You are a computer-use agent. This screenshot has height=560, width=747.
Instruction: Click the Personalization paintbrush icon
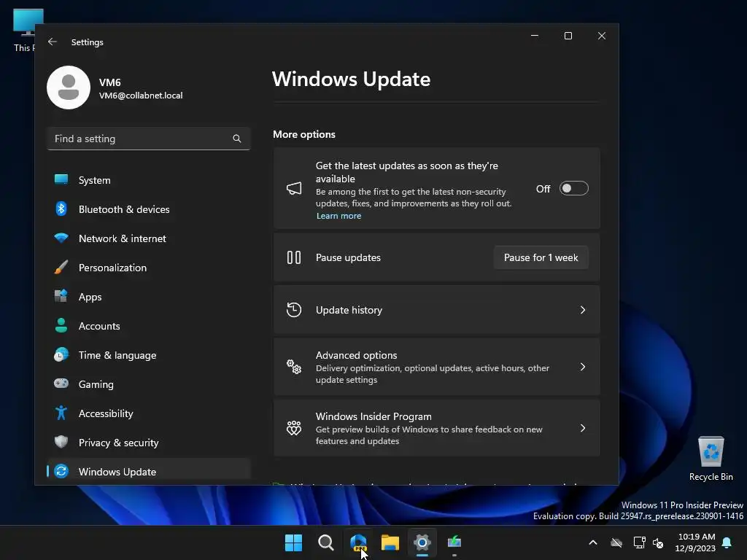tap(61, 267)
